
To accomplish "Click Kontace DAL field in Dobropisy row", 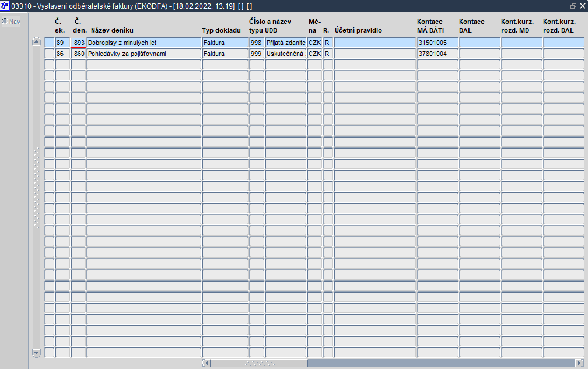I will click(x=480, y=43).
